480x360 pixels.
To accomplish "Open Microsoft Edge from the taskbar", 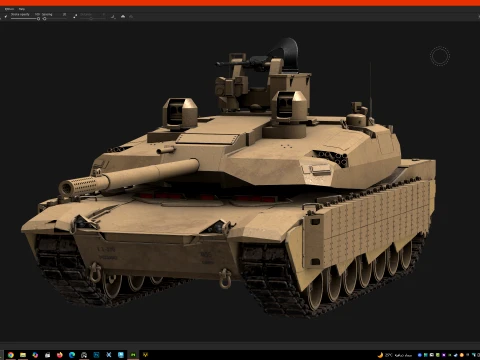I will click(x=72, y=355).
